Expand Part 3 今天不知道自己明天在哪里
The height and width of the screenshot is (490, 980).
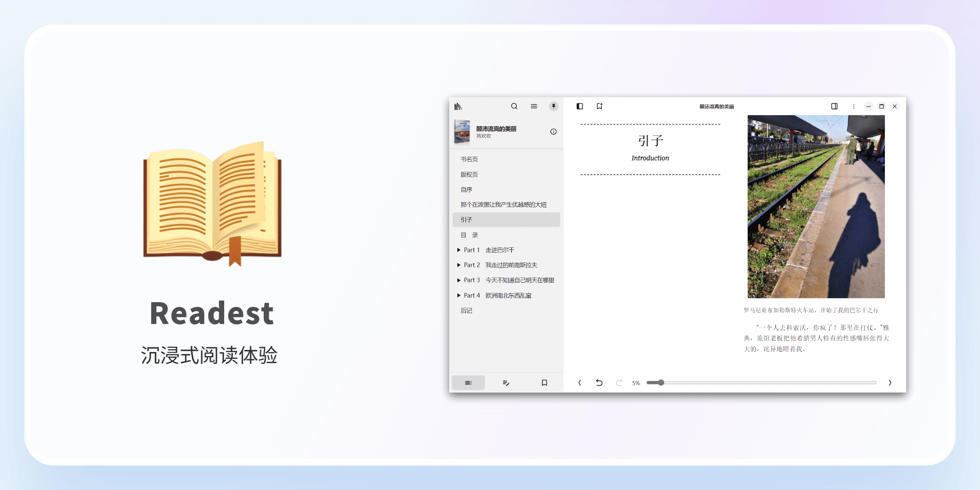(459, 280)
